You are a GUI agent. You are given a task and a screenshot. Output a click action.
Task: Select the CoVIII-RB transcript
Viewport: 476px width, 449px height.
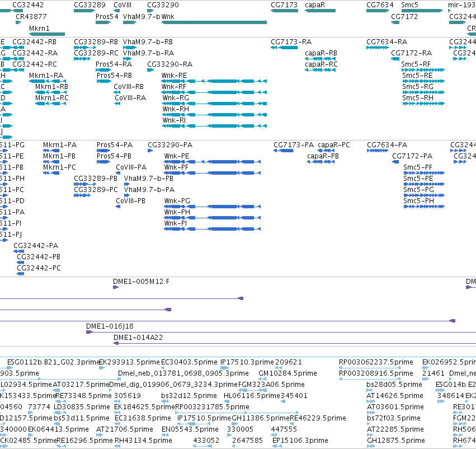click(117, 92)
